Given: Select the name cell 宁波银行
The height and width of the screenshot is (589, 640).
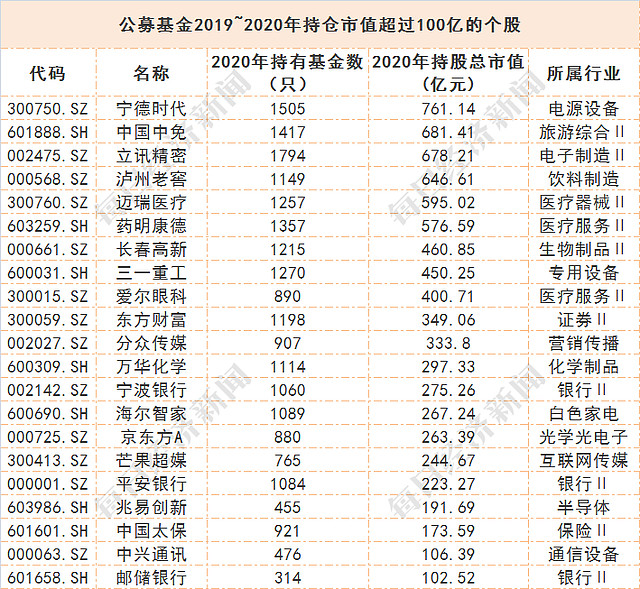Looking at the screenshot, I should coord(151,390).
